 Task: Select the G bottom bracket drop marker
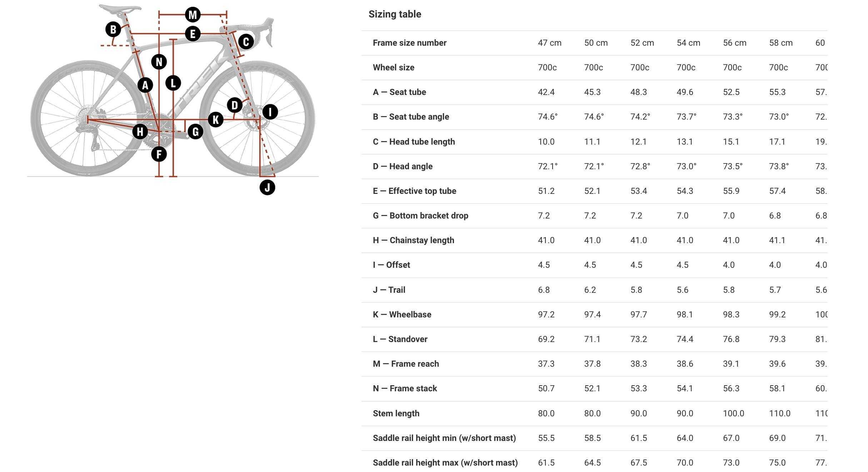click(195, 131)
